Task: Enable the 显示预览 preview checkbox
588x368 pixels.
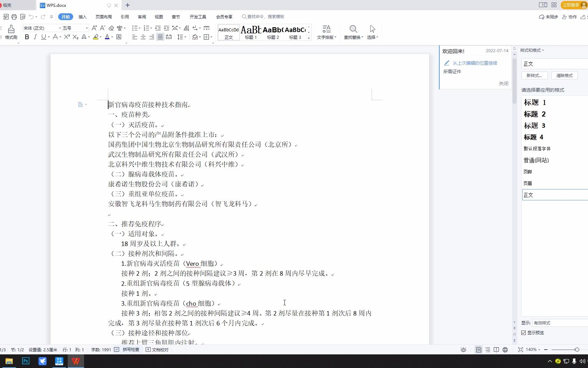Action: [x=523, y=333]
